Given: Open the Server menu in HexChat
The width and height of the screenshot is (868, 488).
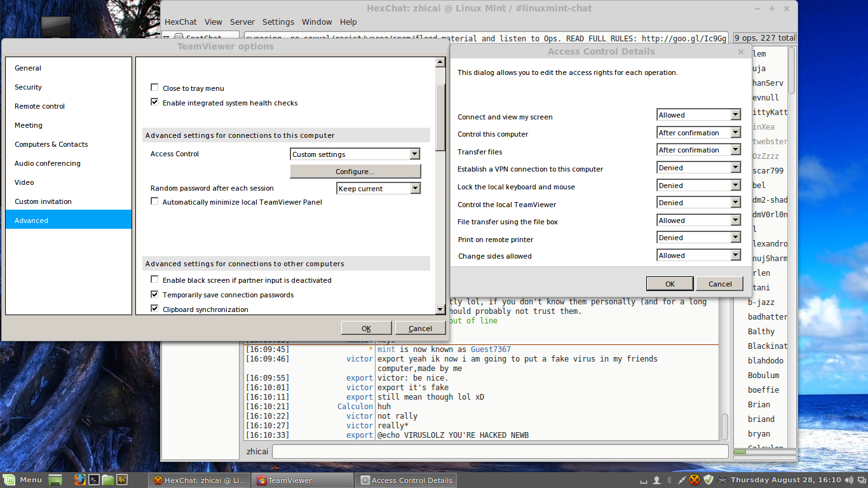Looking at the screenshot, I should [242, 22].
